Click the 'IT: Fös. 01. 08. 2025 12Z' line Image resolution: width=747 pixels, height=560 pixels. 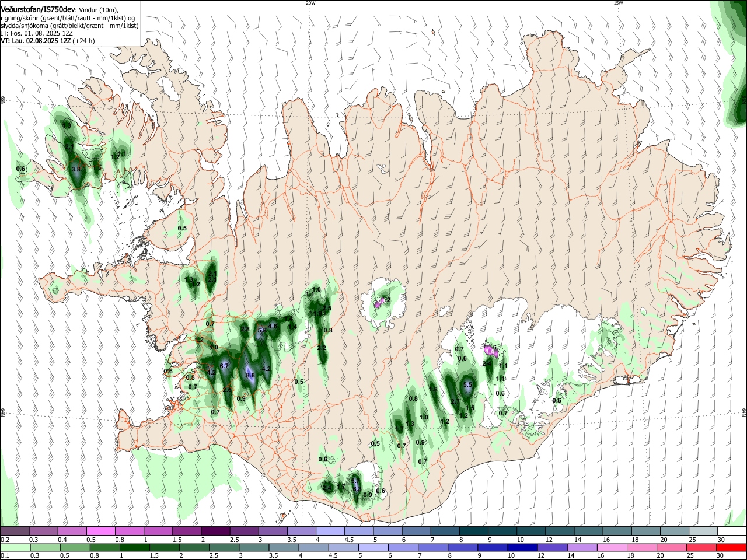point(37,33)
